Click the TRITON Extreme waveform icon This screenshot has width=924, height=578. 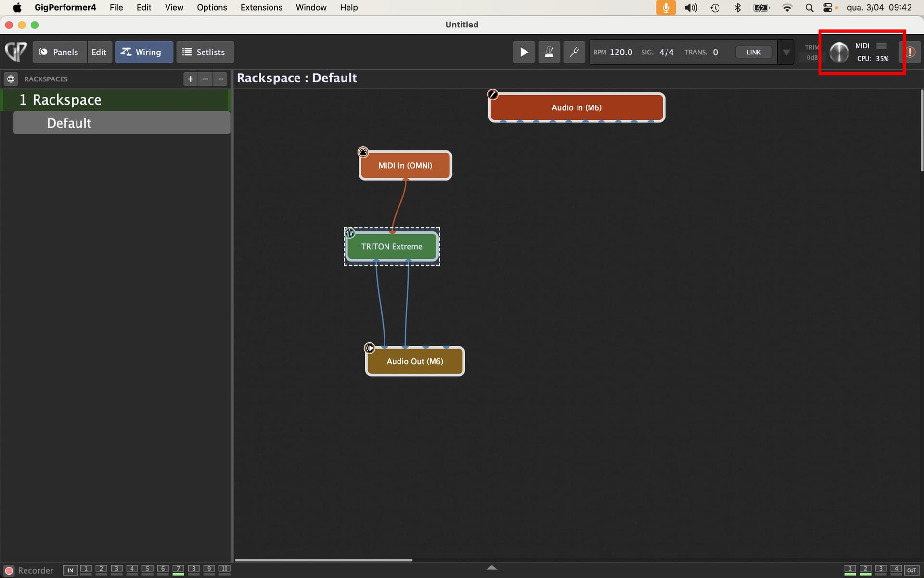coord(349,233)
